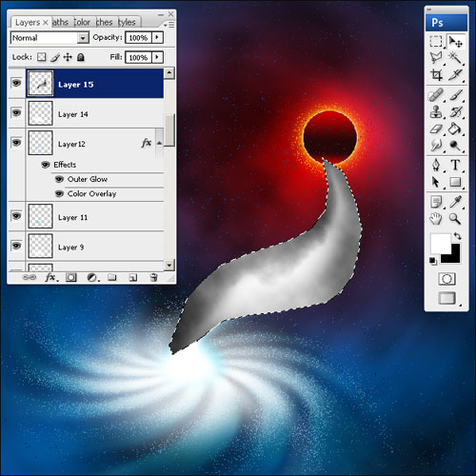Hide Layer 14 visibility eye
476x476 pixels.
16,112
